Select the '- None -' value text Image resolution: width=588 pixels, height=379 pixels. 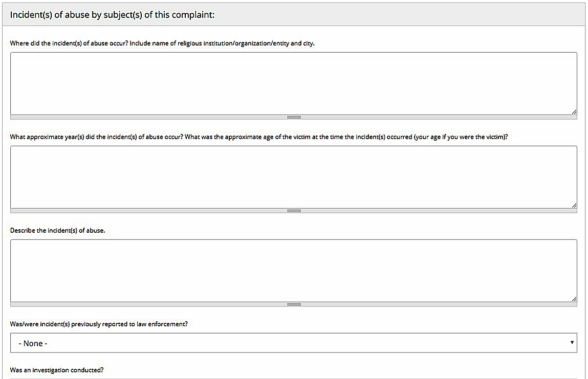(x=33, y=343)
